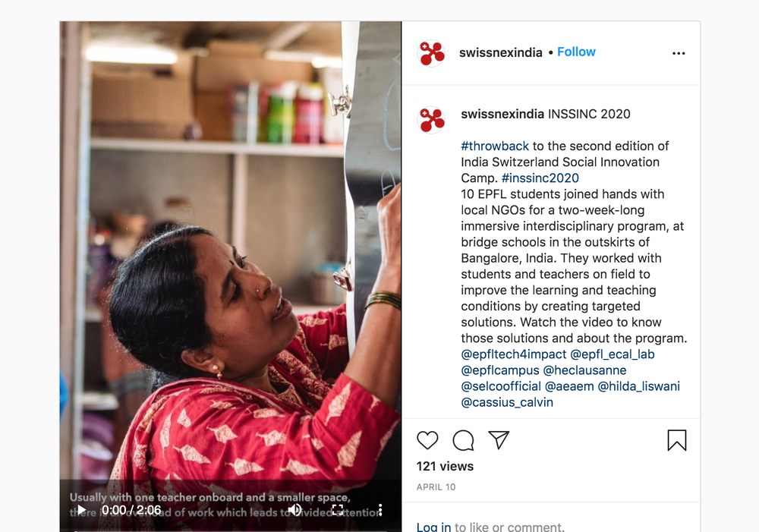Open video player more options menu

pyautogui.click(x=380, y=510)
